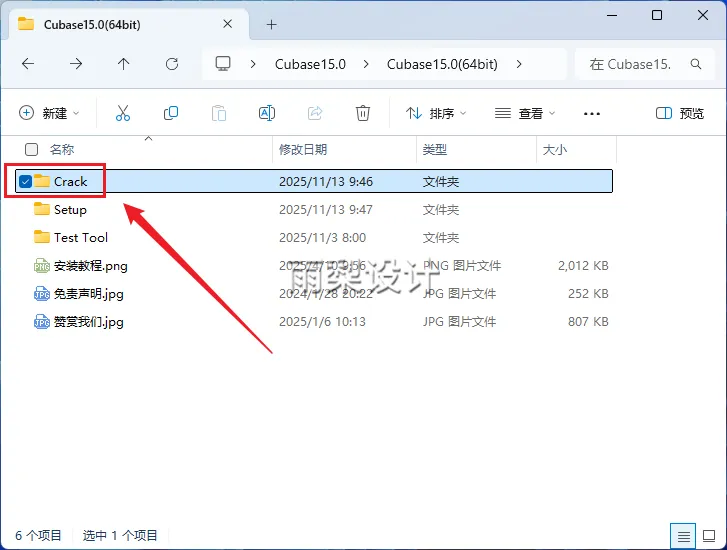Copy the selected item

[171, 113]
